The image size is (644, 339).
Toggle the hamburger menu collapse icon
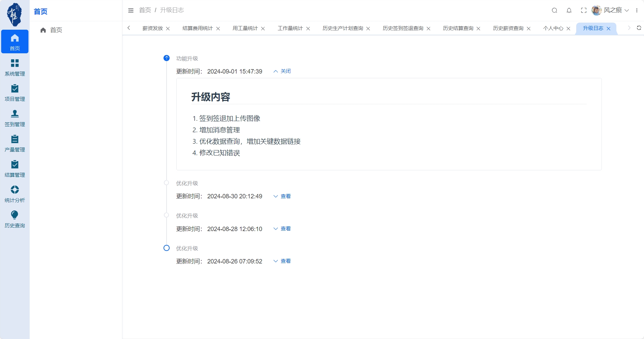[131, 10]
